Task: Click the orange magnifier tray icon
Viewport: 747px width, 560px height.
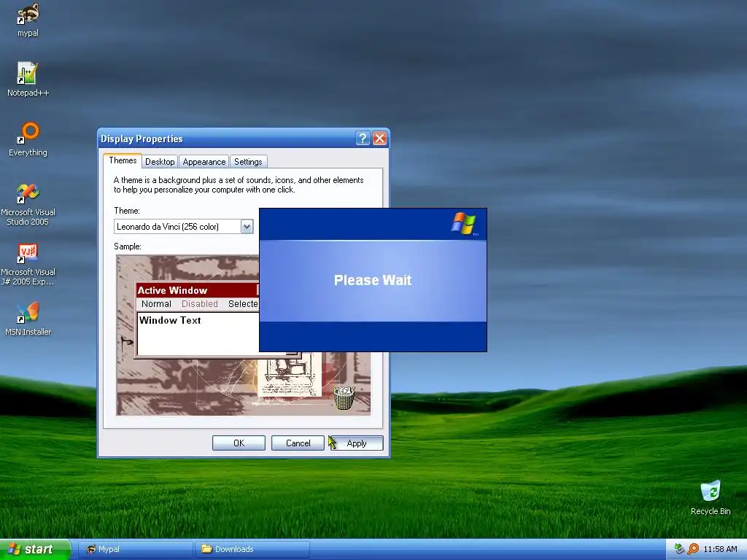Action: (x=693, y=549)
